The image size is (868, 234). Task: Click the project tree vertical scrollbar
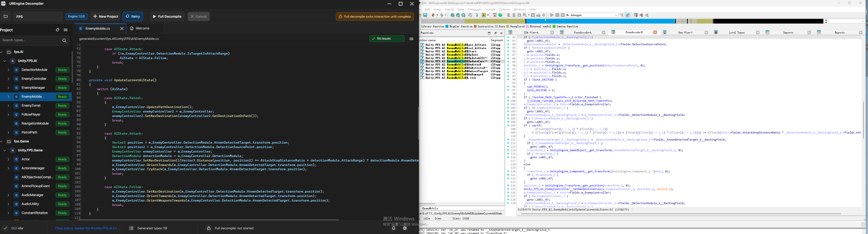tap(72, 67)
